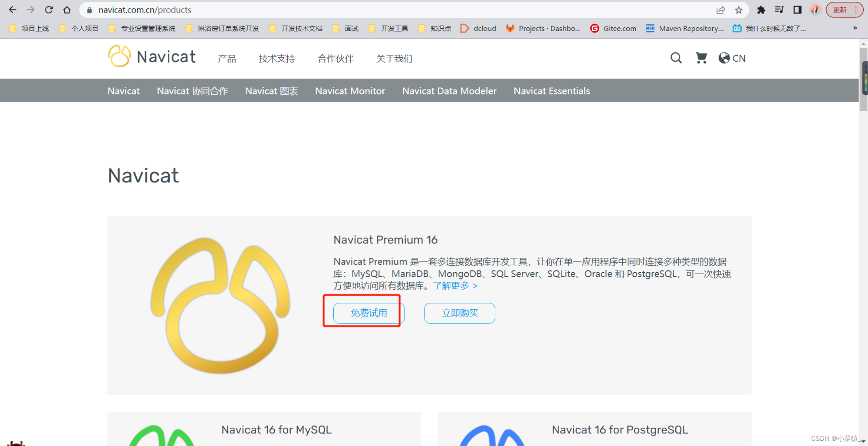Open the 面试 bookmark folder
The image size is (868, 446).
346,28
